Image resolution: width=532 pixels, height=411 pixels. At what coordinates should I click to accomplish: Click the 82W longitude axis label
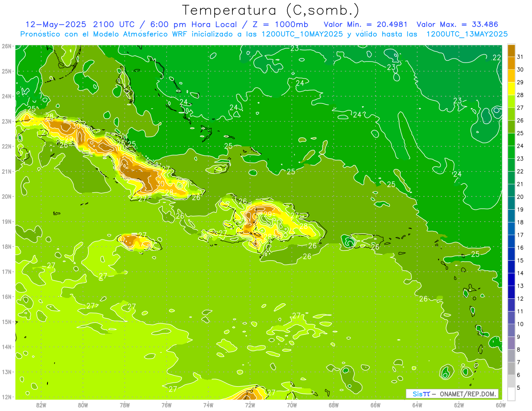41,405
